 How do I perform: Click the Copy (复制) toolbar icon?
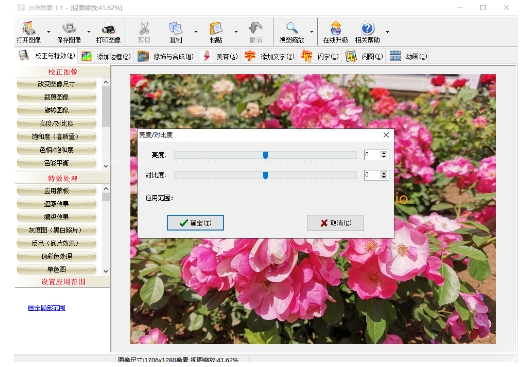(176, 29)
